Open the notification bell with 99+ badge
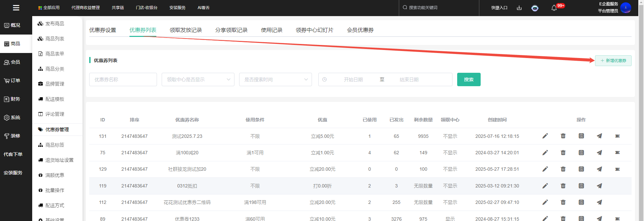 (x=554, y=8)
